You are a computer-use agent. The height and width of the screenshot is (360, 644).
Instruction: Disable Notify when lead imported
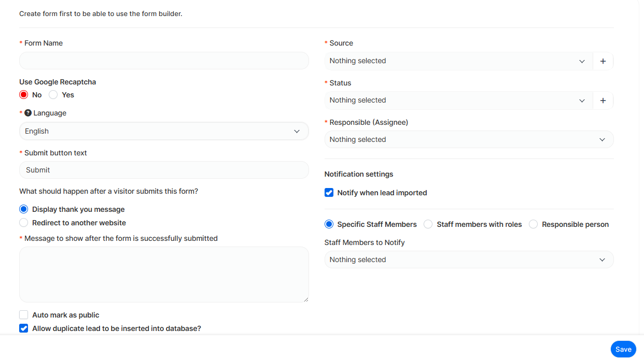click(x=329, y=193)
